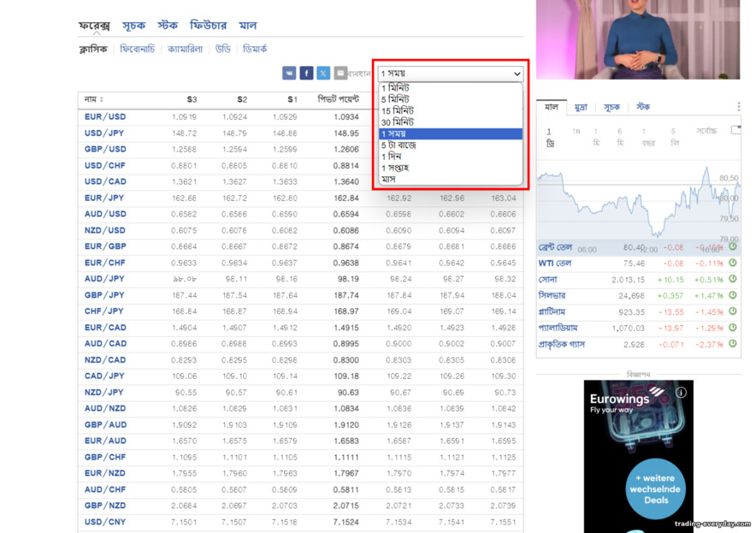Image resolution: width=756 pixels, height=533 pixels.
Task: Click the clock icon in প্রাকৃতিক গ্যাস row
Action: tap(733, 343)
